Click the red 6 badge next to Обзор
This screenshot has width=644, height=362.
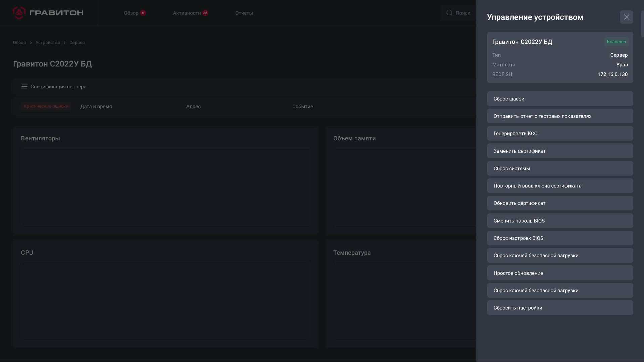click(143, 13)
